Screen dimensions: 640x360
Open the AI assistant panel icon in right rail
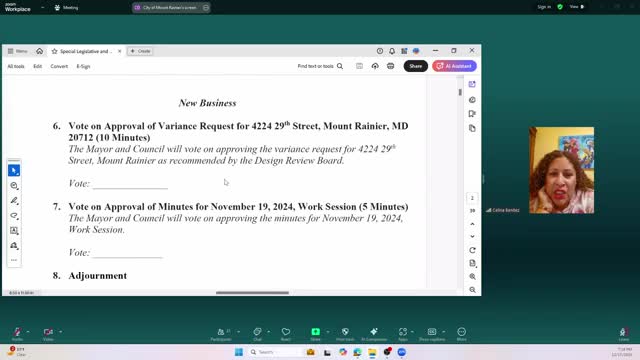click(x=472, y=84)
